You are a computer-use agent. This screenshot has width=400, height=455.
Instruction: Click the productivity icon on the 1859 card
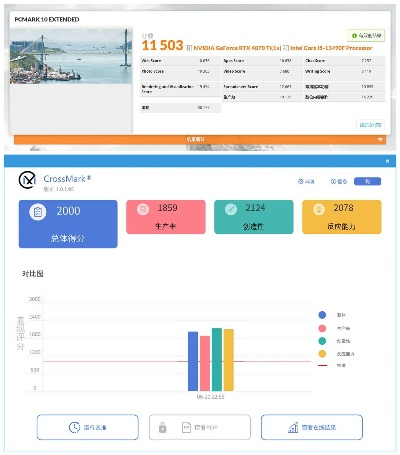click(143, 209)
